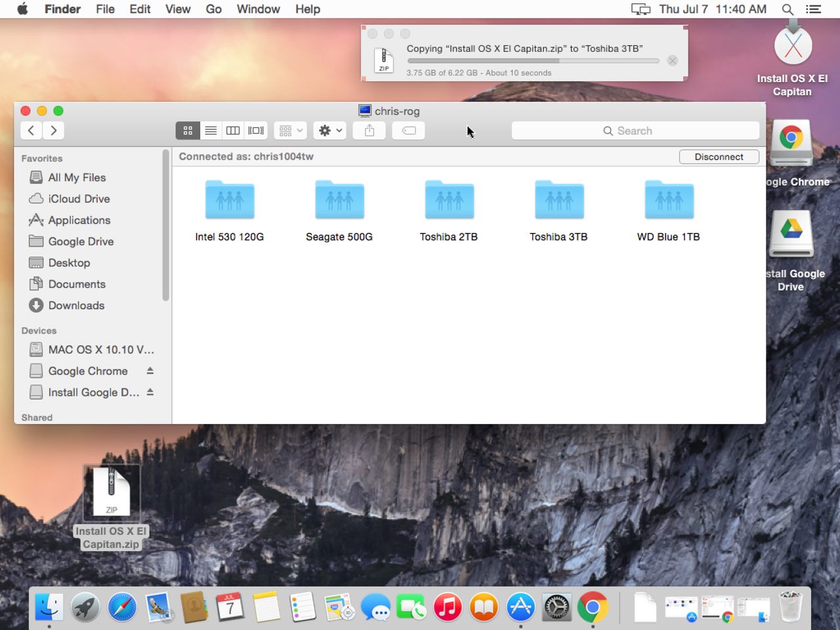Click the Share toolbar icon

click(369, 131)
